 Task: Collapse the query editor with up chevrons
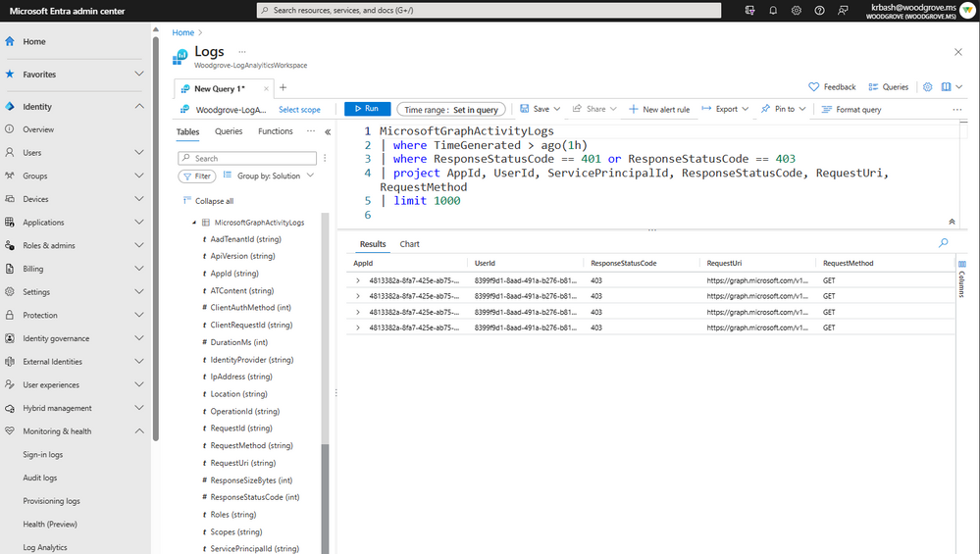[952, 222]
